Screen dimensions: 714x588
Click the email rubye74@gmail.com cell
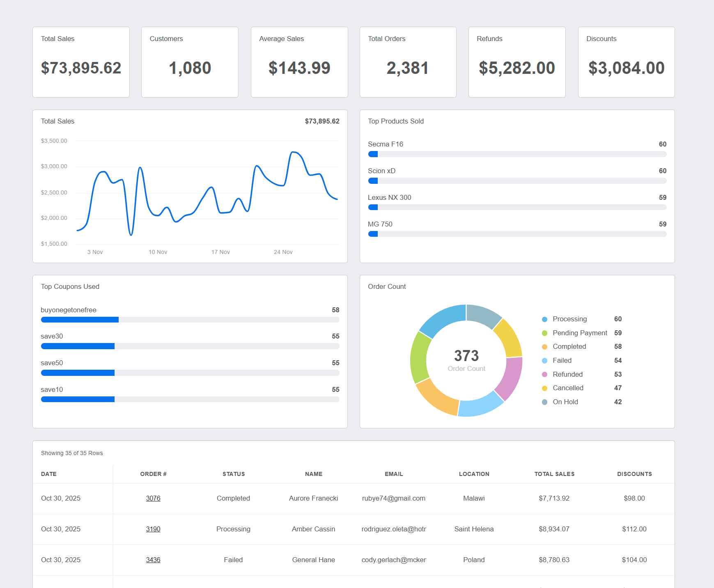394,498
